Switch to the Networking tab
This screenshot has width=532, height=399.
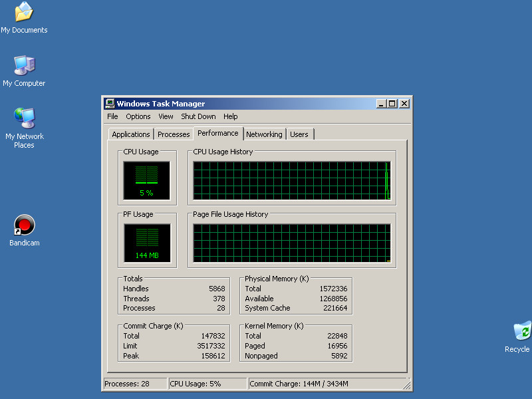(x=264, y=134)
